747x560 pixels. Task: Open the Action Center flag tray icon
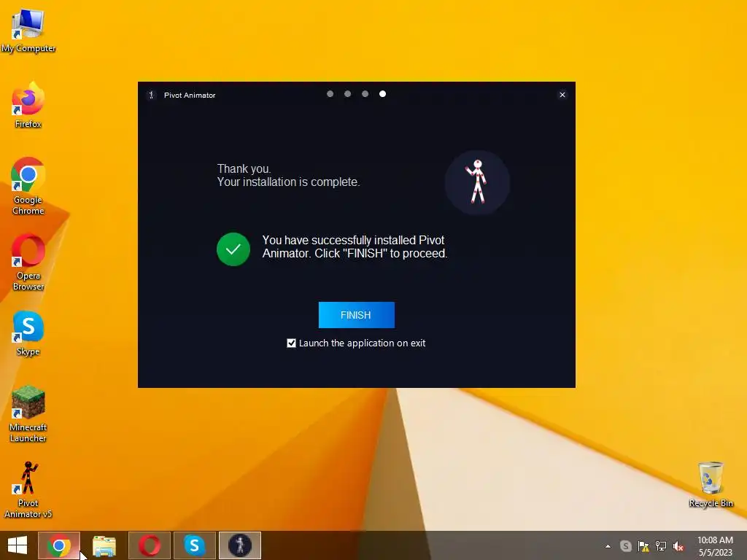643,546
